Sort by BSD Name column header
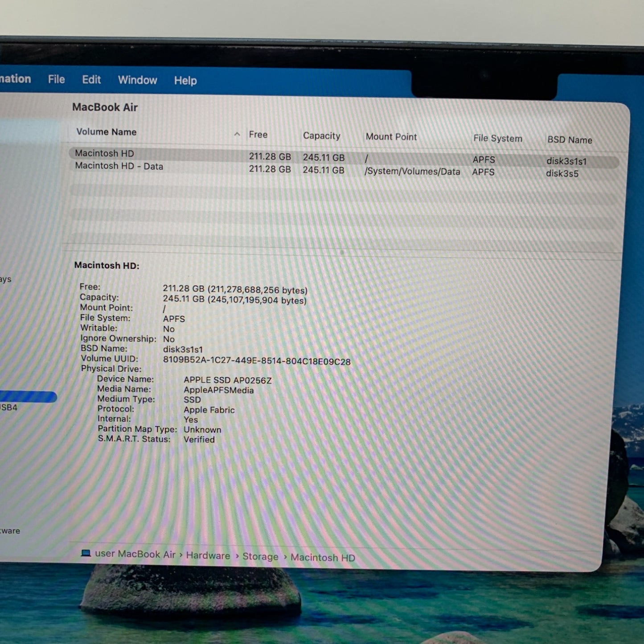The height and width of the screenshot is (644, 644). tap(570, 140)
